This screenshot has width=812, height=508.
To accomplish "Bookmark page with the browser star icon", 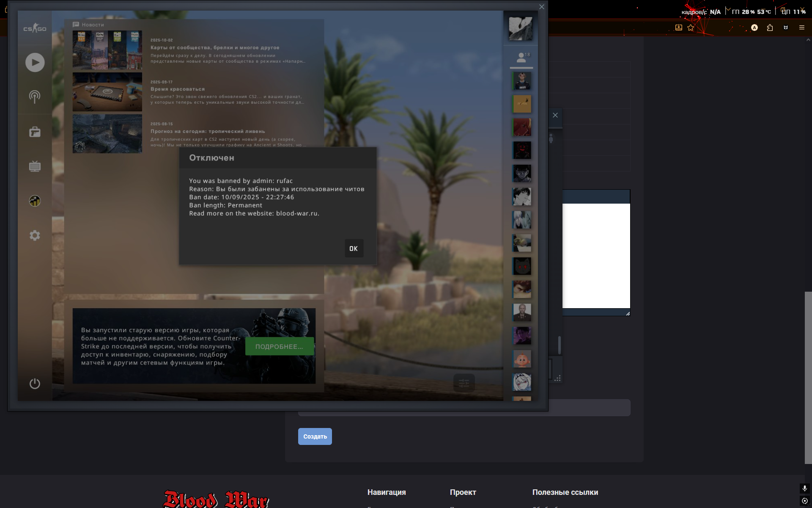I will click(x=691, y=28).
